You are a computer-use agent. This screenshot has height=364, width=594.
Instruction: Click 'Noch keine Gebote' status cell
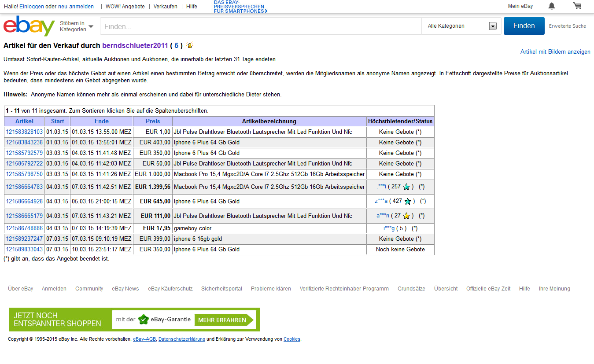(400, 249)
